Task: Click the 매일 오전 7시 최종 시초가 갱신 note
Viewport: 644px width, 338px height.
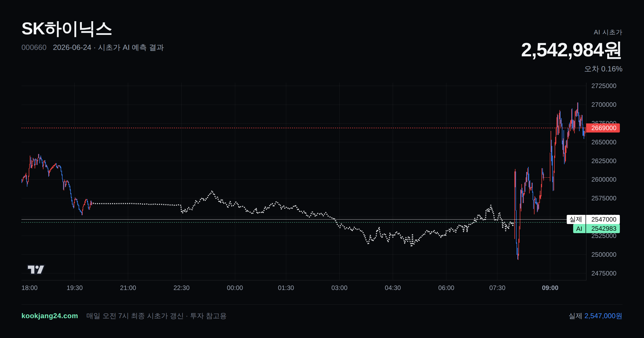Action: [135, 316]
